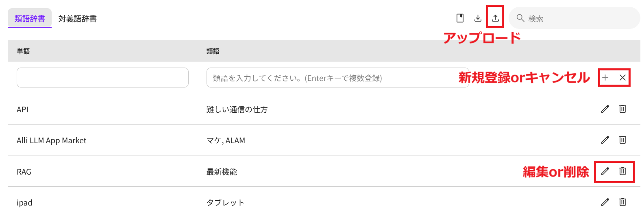Delete the ipad entry
Image resolution: width=644 pixels, height=223 pixels.
coord(622,202)
